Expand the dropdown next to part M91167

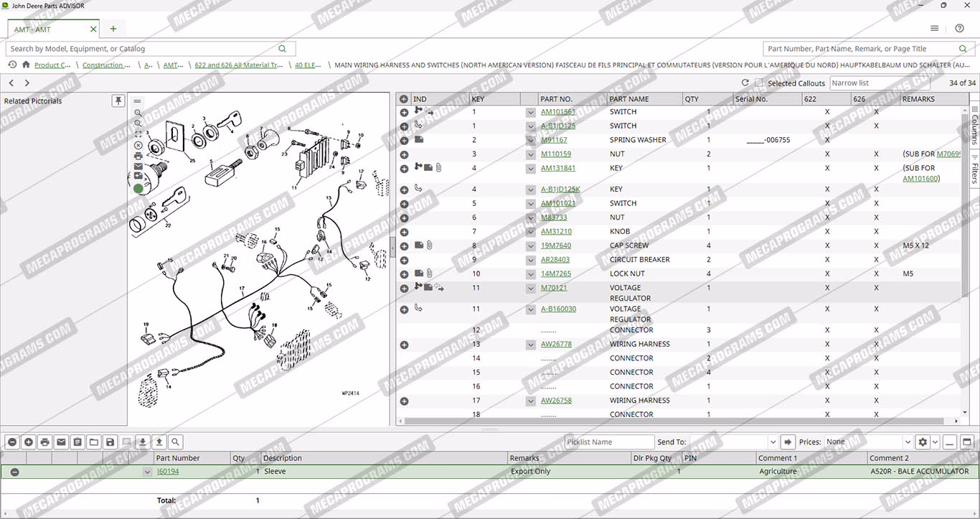tap(530, 141)
